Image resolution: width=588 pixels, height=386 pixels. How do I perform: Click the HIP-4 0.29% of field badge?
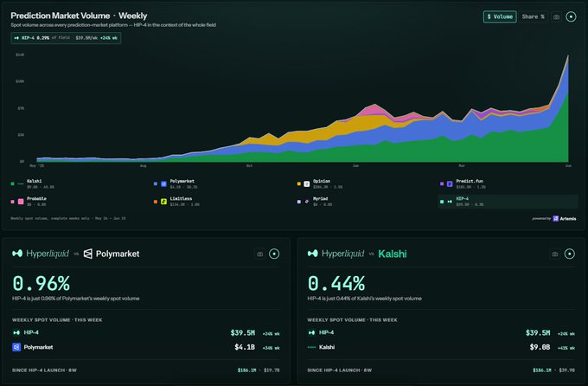pyautogui.click(x=66, y=38)
